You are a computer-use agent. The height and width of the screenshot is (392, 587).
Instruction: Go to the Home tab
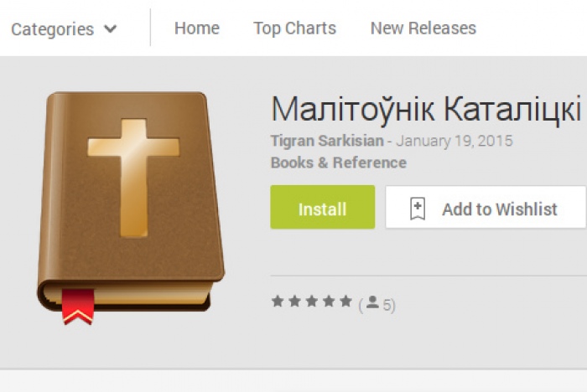point(197,28)
